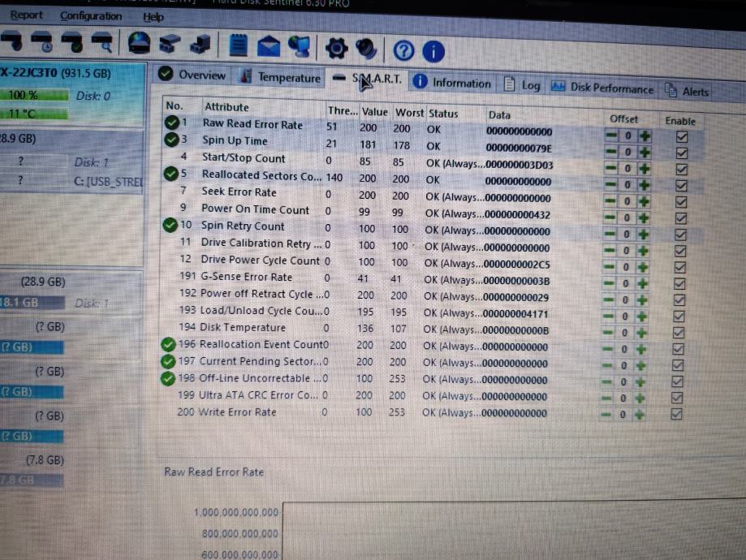Viewport: 746px width, 560px height.
Task: Click the blue-domed disk surface test icon
Action: tap(139, 43)
